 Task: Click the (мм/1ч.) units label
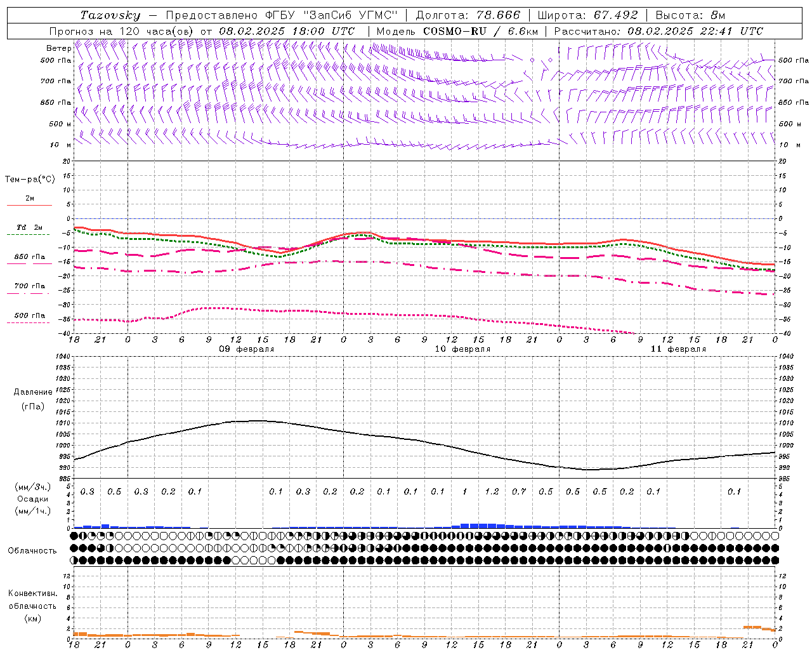32,511
